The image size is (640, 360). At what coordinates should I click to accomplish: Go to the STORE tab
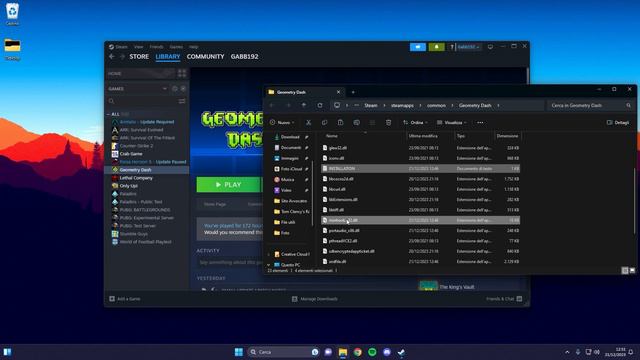139,57
